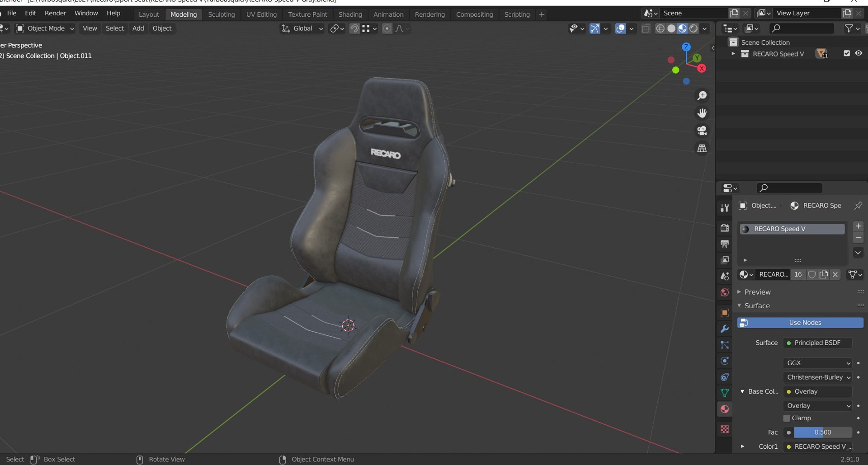Viewport: 868px width, 465px height.
Task: Open the Particle properties tab
Action: point(725,345)
